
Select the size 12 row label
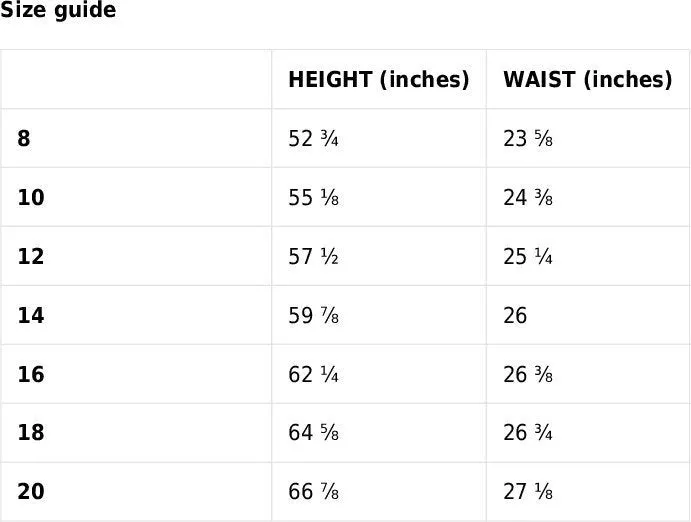tap(31, 256)
